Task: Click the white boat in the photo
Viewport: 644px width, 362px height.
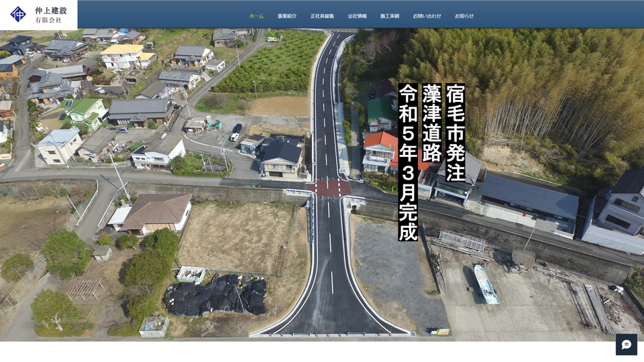Action: click(x=486, y=284)
